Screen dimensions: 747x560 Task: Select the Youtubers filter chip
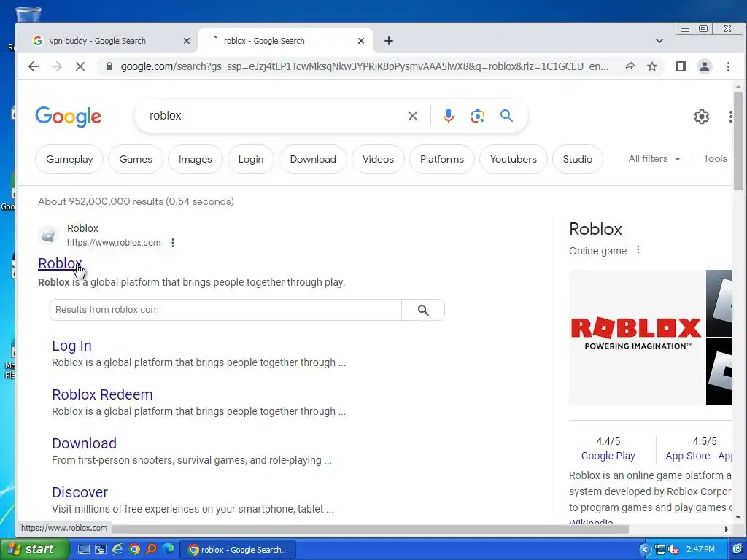513,159
